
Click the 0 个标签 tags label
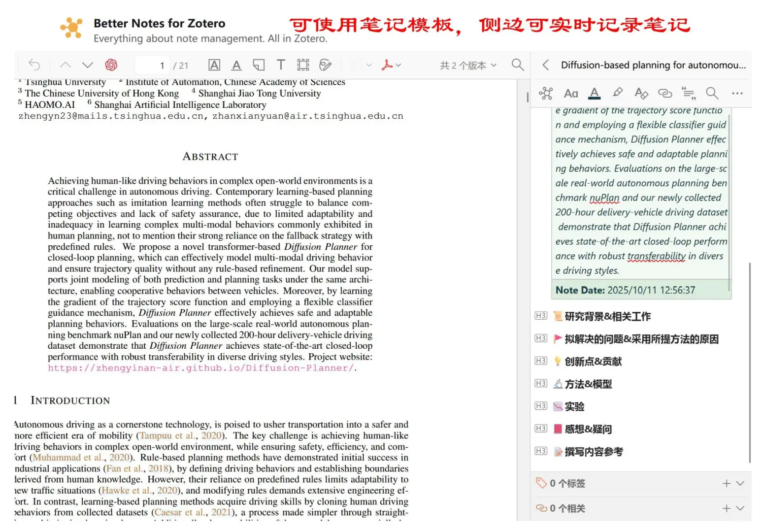567,484
